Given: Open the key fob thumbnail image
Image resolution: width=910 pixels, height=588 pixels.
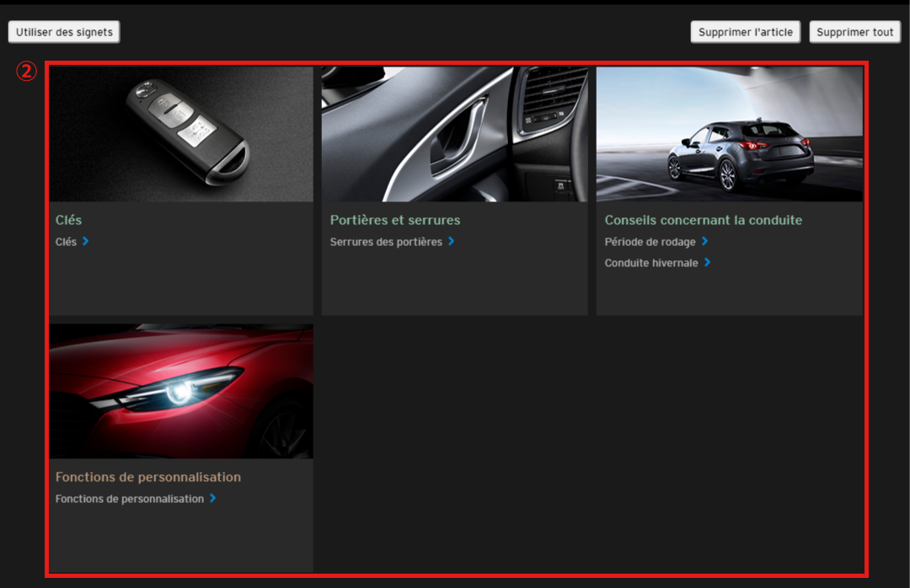Looking at the screenshot, I should (x=181, y=134).
